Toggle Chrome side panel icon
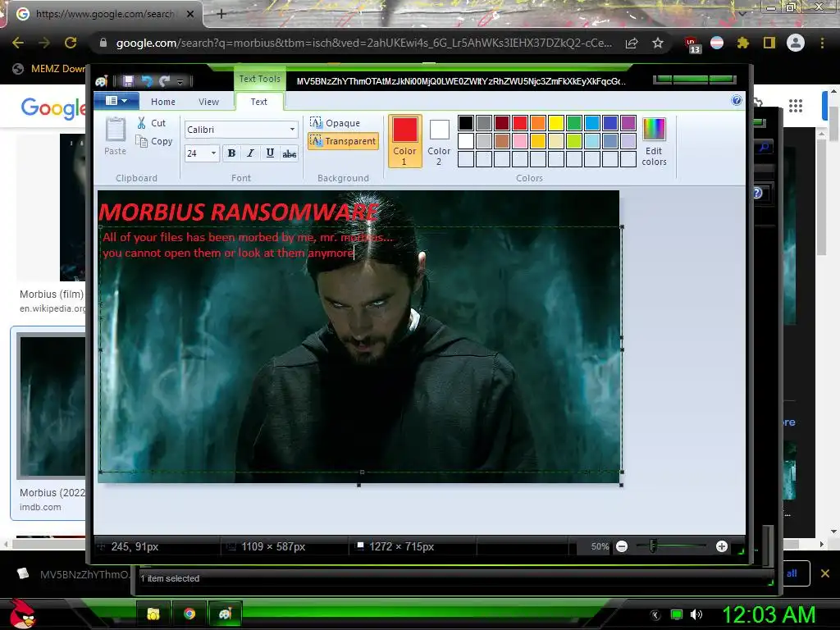This screenshot has height=630, width=840. point(769,43)
